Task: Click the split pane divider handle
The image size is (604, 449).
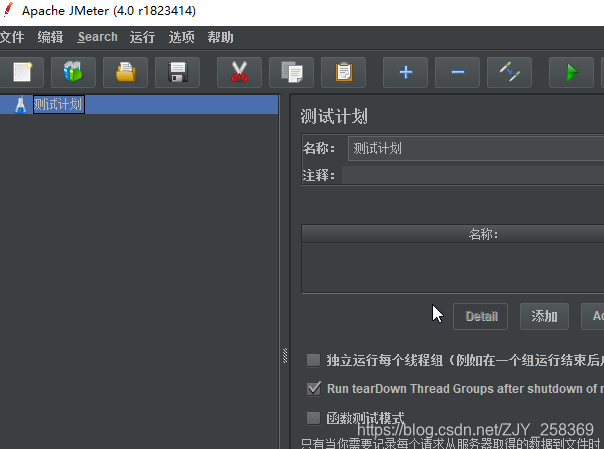Action: click(285, 355)
